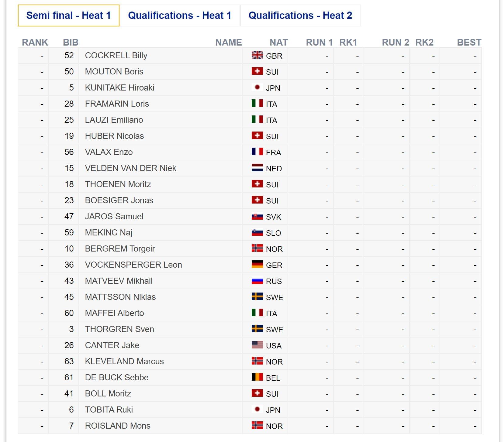The image size is (504, 442).
Task: Click the USA flag next to CANTER Jake
Action: point(257,345)
